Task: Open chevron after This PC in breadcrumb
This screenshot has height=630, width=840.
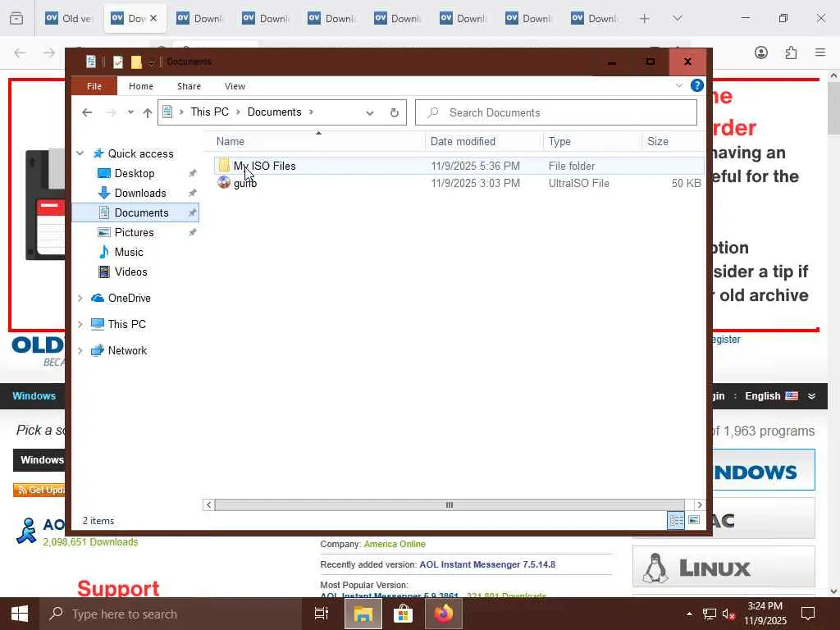Action: point(238,112)
